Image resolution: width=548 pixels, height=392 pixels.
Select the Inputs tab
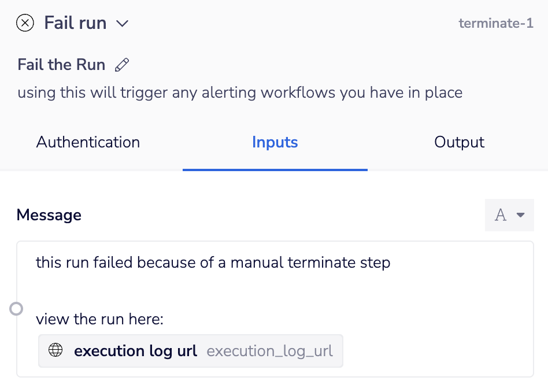coord(275,142)
